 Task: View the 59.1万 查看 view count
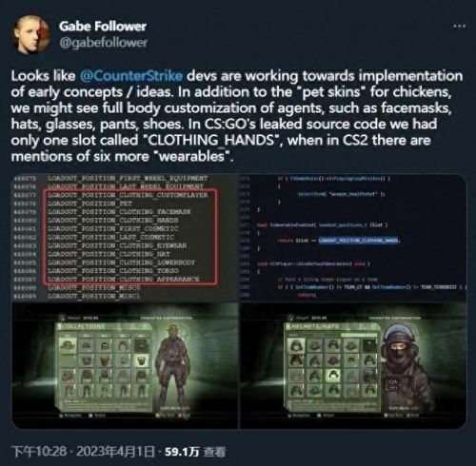point(195,452)
